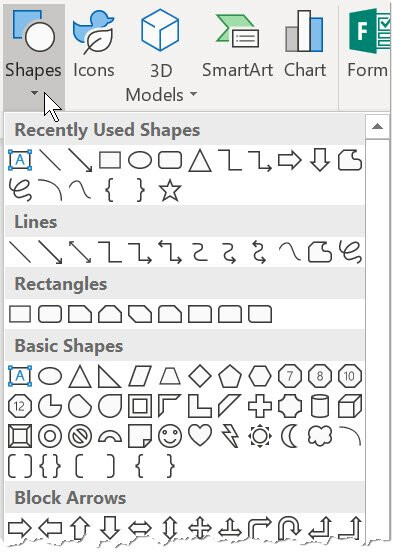
Task: Select Up Arrow in Block Arrows
Action: pos(80,529)
